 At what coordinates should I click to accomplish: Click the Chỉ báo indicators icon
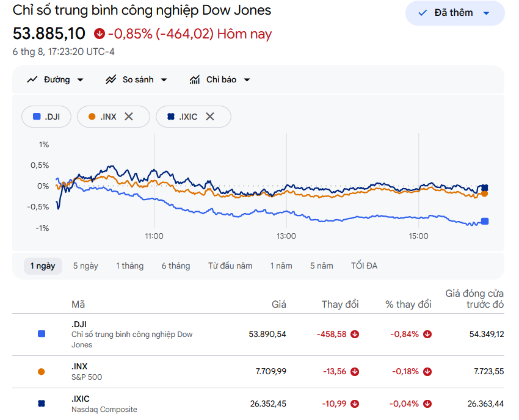tap(195, 80)
